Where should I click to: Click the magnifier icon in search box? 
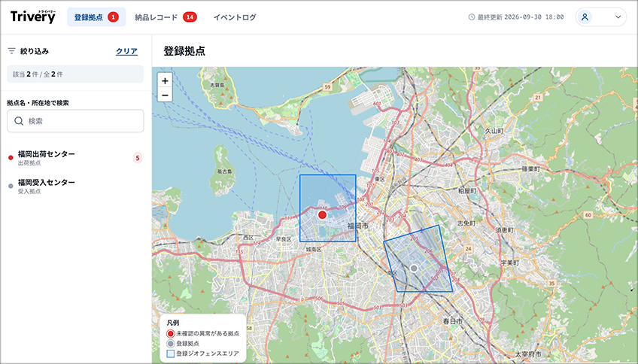pyautogui.click(x=19, y=121)
